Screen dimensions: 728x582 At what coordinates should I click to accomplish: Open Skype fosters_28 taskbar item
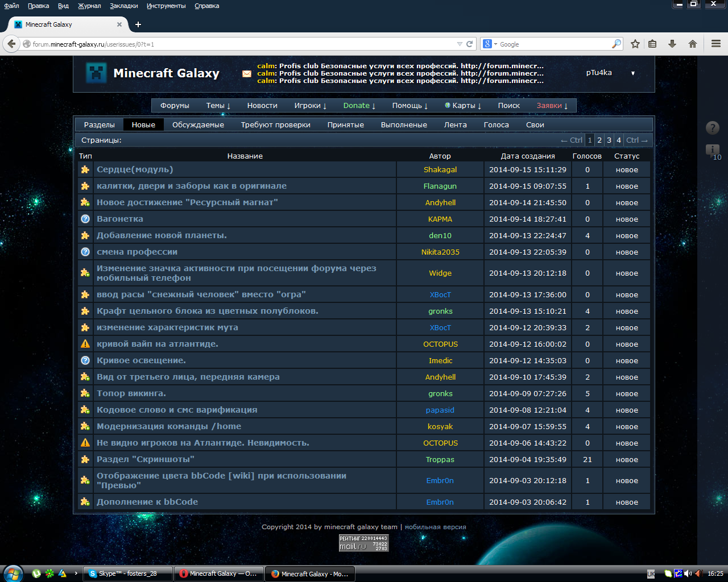pos(128,573)
